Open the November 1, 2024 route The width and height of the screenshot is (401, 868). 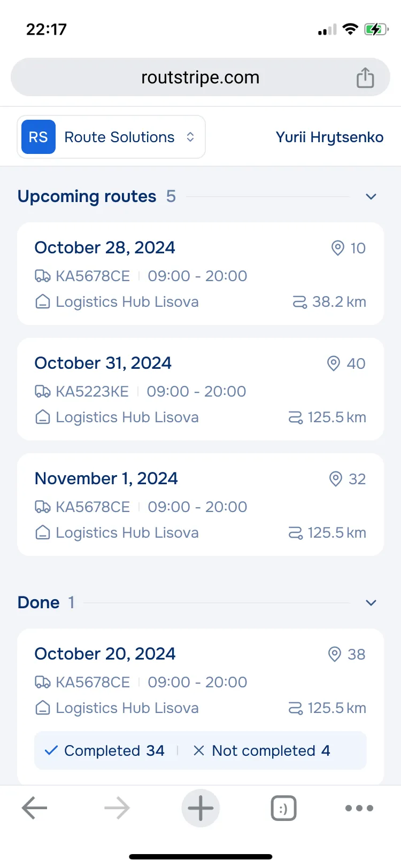tap(200, 505)
